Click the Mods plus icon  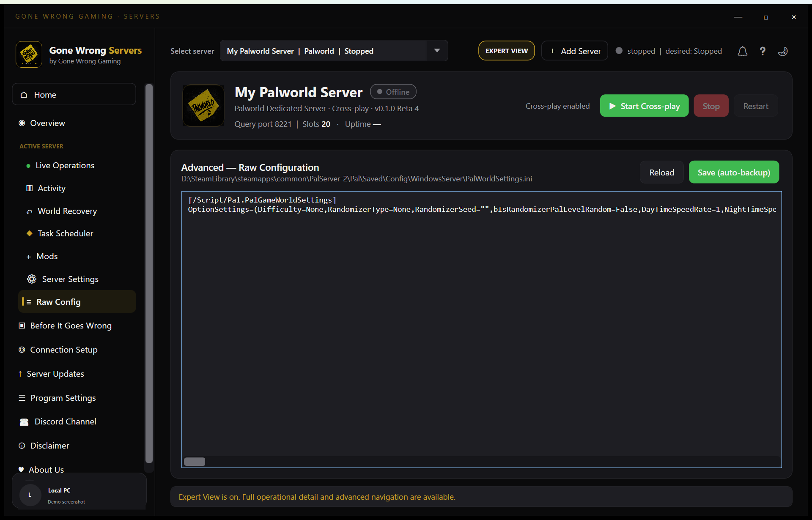29,257
